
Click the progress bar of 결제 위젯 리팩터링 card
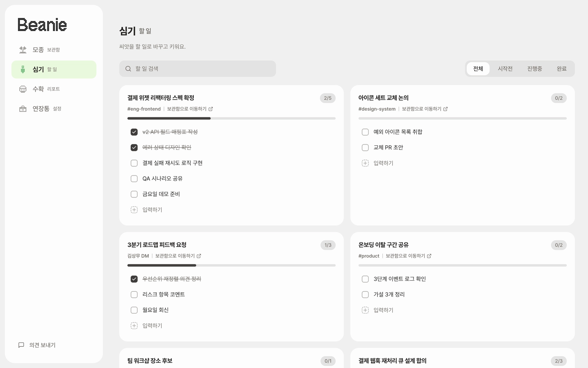click(231, 118)
